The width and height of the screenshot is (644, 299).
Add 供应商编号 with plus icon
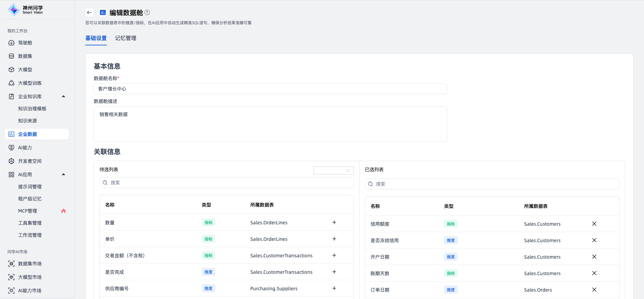click(334, 288)
